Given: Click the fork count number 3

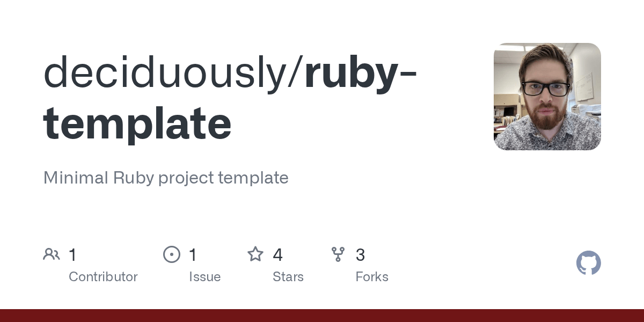Looking at the screenshot, I should pyautogui.click(x=360, y=255).
